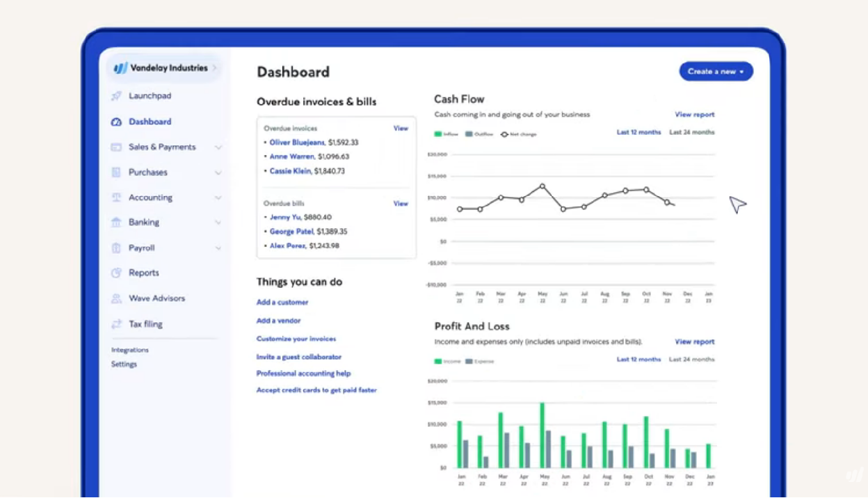Click the Purchases receipt icon
Viewport: 868px width, 498px height.
click(x=116, y=172)
